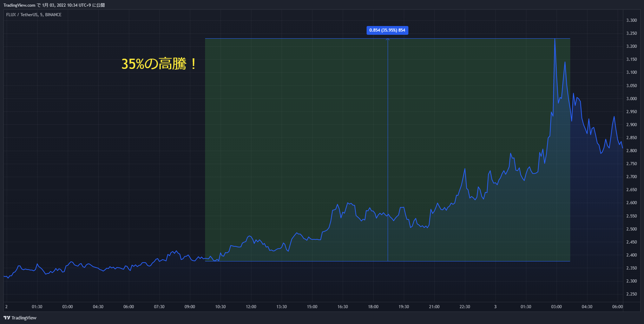
Task: Open the TradingView link beside the logo
Action: coord(24,318)
